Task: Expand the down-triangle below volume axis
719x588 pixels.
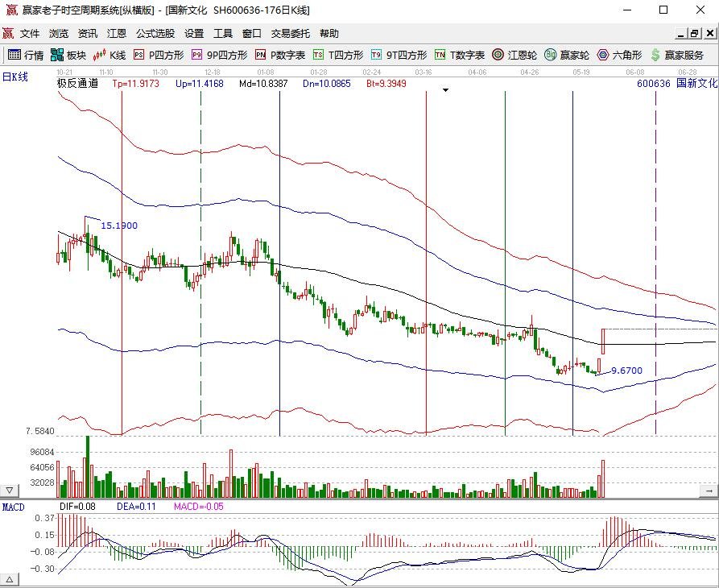Action: click(x=10, y=491)
